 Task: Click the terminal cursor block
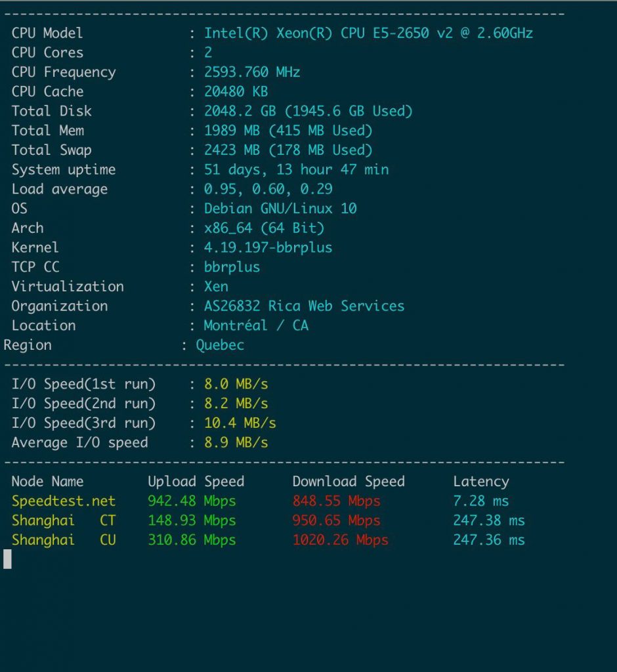[x=7, y=559]
